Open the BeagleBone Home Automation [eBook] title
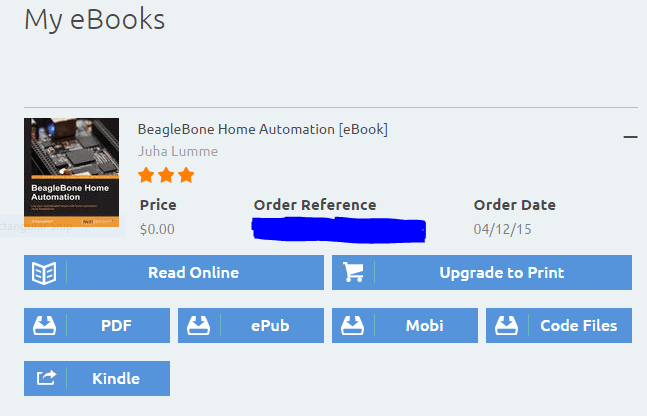 [262, 129]
